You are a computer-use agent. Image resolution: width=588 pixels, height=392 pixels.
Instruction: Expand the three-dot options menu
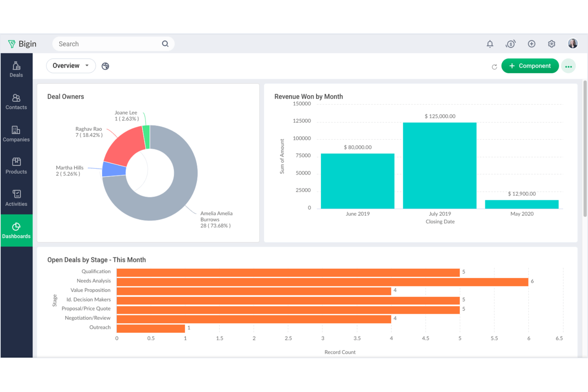[569, 66]
